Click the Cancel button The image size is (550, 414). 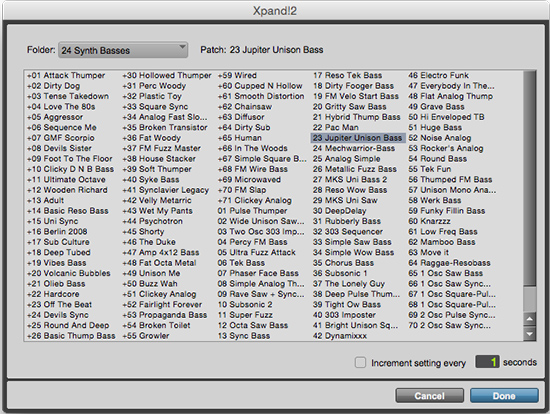(x=429, y=396)
